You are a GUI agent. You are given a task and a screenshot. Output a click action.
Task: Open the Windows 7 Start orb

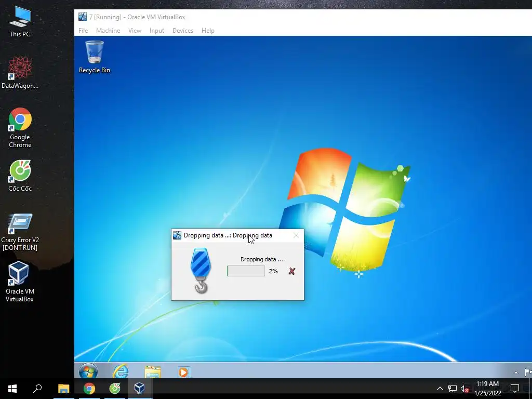[x=88, y=371]
